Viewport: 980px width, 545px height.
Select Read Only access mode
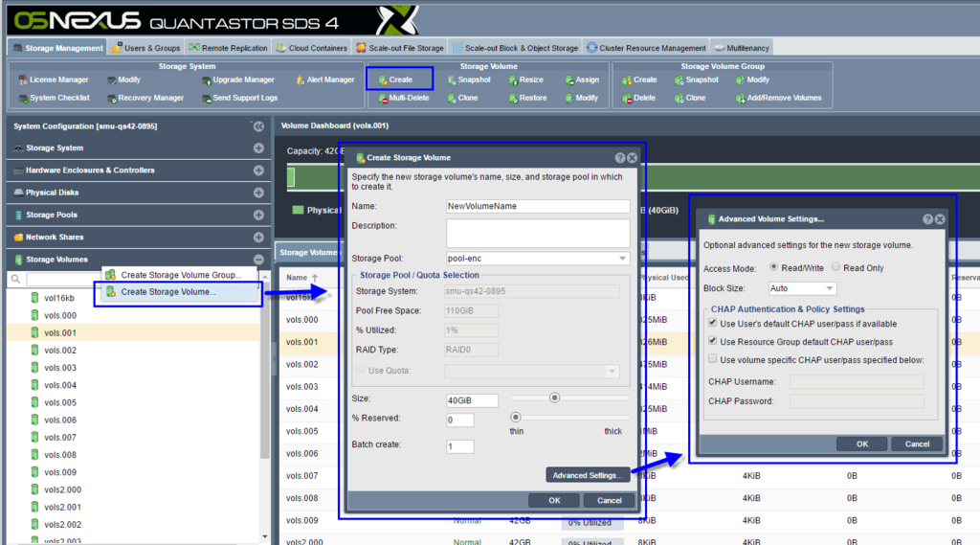pyautogui.click(x=835, y=267)
